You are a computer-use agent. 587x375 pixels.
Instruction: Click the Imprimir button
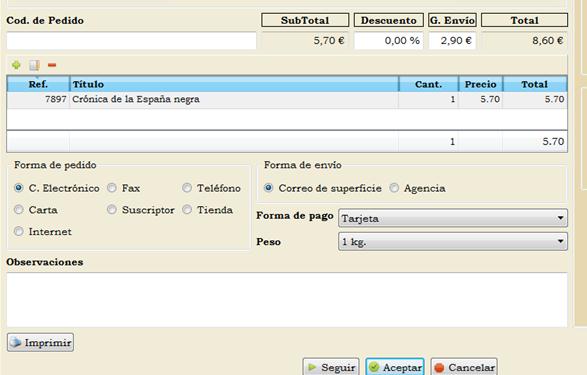(x=40, y=342)
